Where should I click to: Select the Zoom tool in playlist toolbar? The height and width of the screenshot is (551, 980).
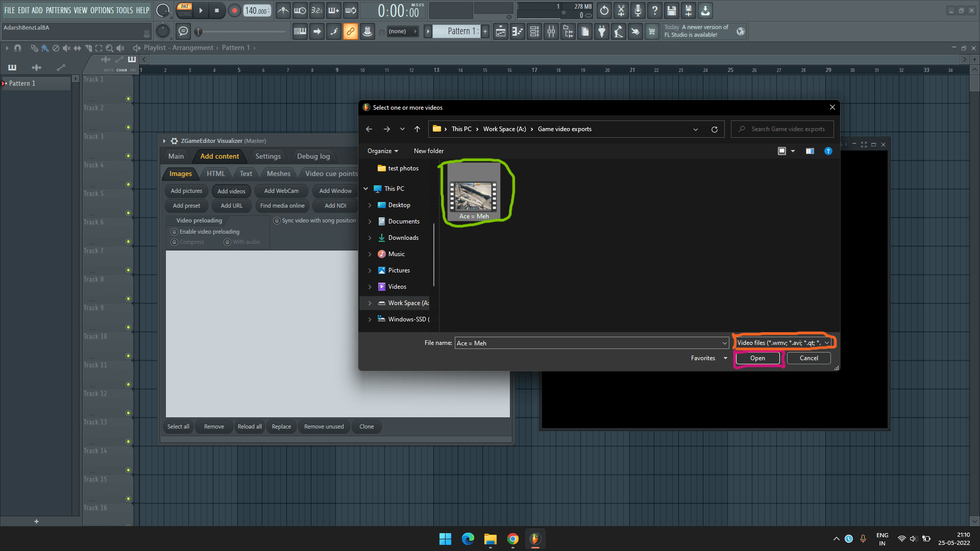109,48
